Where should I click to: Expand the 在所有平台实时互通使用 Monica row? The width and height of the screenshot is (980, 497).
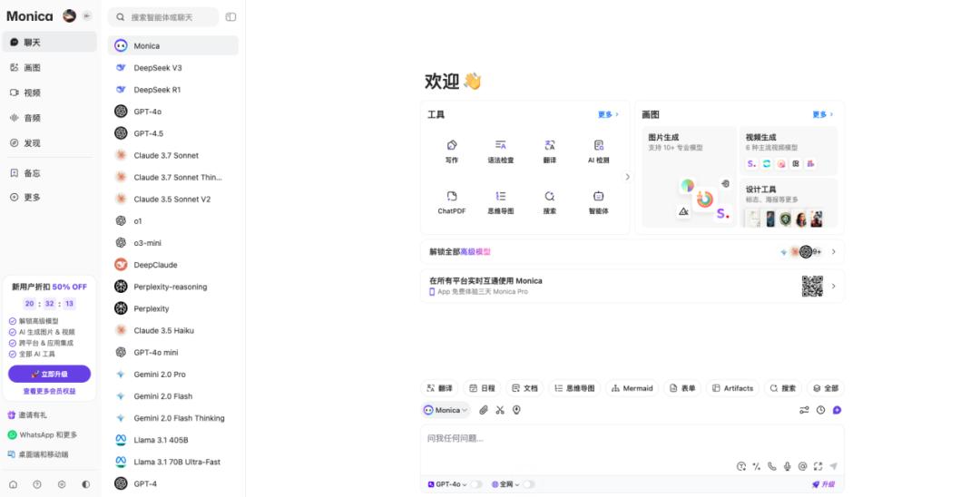pyautogui.click(x=632, y=287)
